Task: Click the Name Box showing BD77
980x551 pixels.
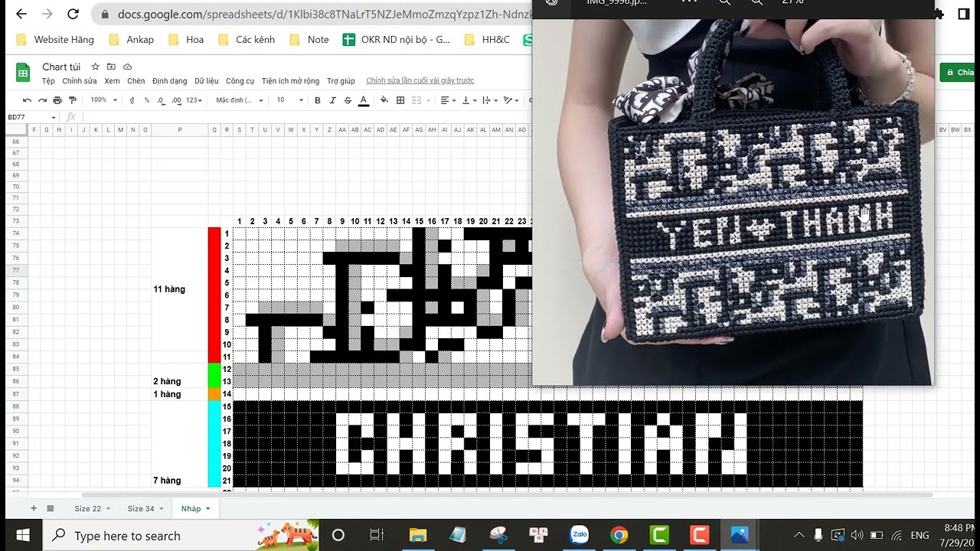Action: pyautogui.click(x=31, y=117)
